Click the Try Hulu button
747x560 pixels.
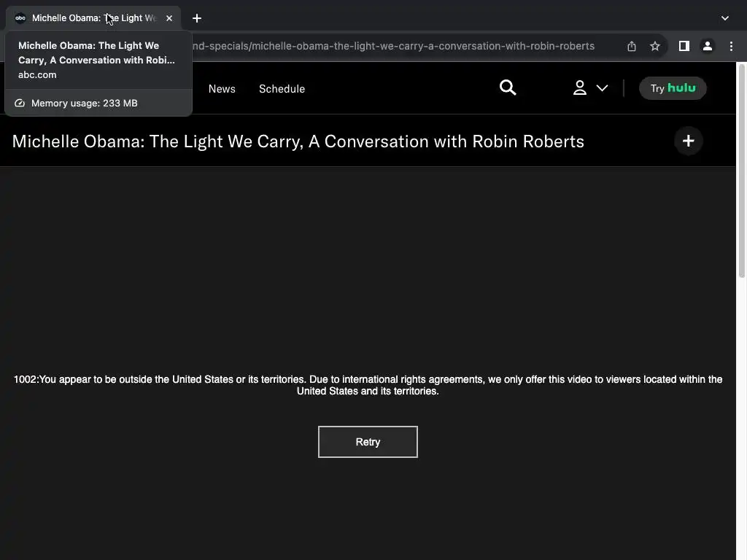tap(673, 88)
